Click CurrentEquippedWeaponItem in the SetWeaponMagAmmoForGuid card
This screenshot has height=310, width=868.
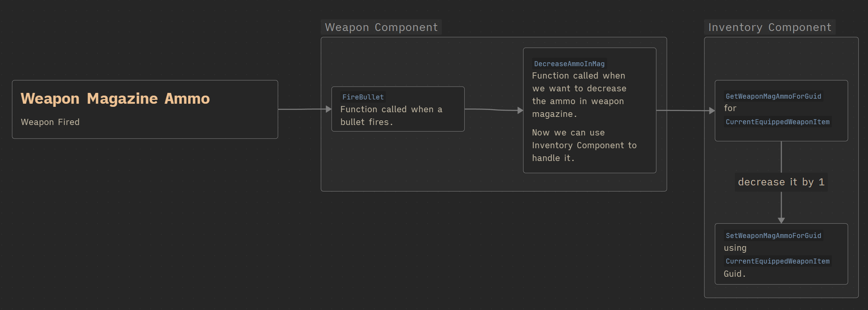777,261
